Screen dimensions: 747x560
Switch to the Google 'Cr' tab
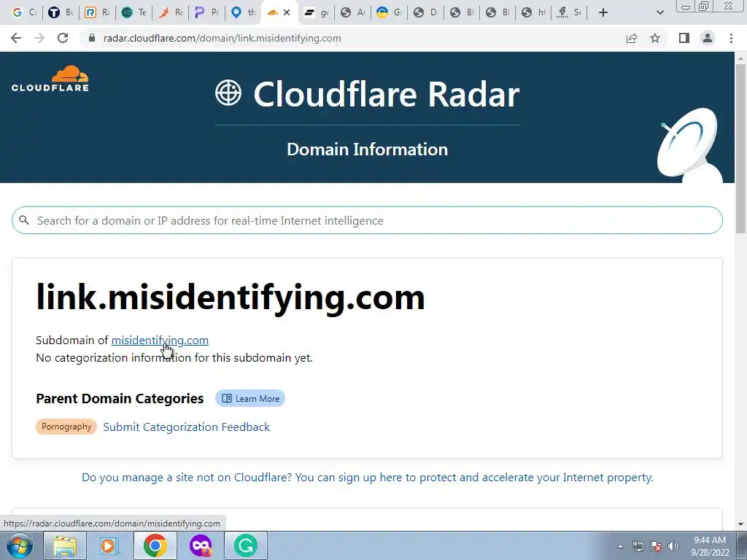point(24,12)
